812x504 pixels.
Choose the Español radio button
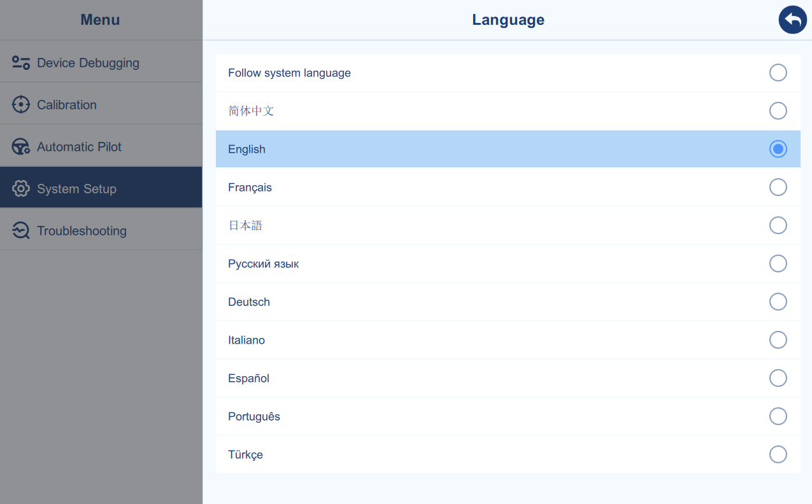[778, 378]
